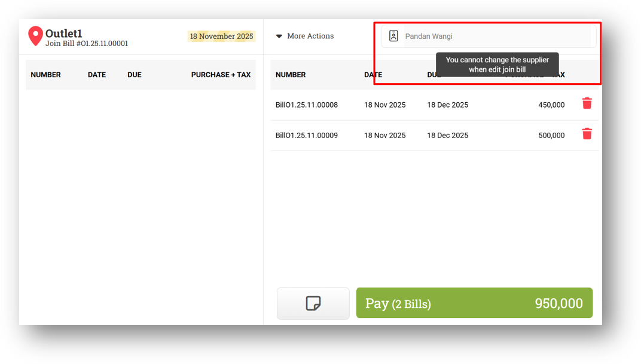Delete bill BillO1.25.11.00008 with trash icon
This screenshot has width=641, height=364.
pos(587,103)
